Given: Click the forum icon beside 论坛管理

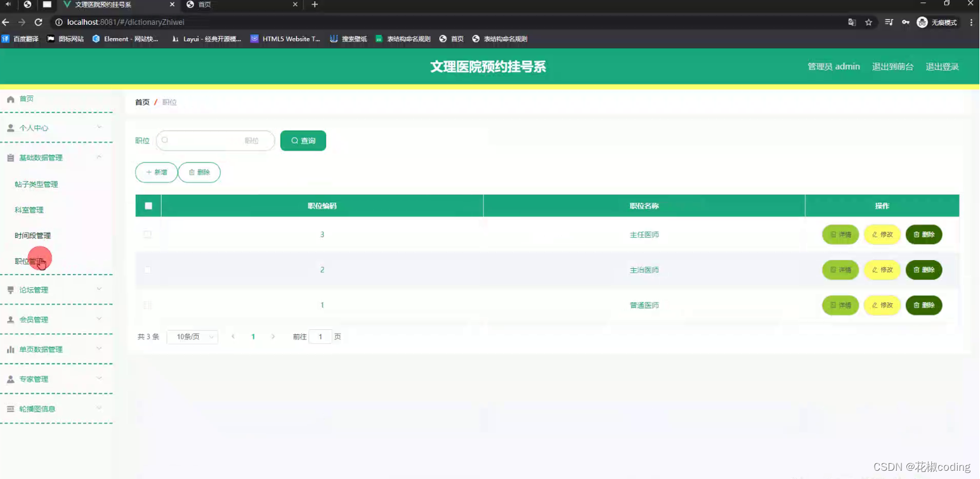Looking at the screenshot, I should (10, 290).
